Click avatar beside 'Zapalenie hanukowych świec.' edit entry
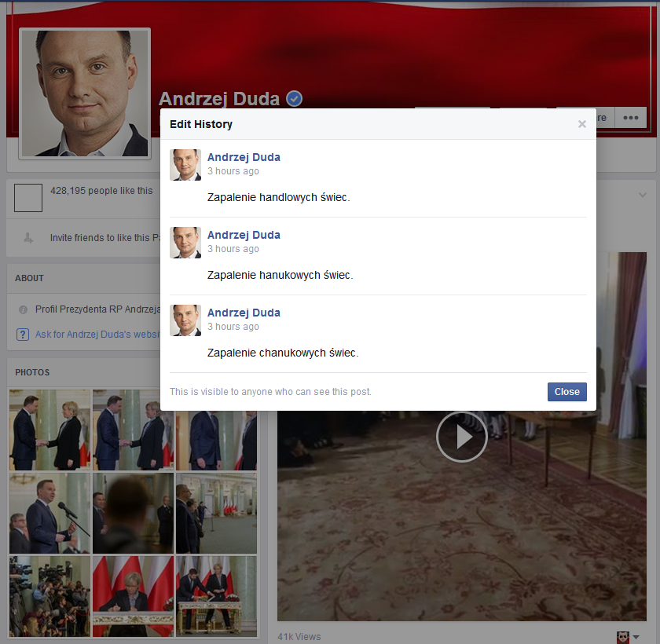 (x=185, y=243)
